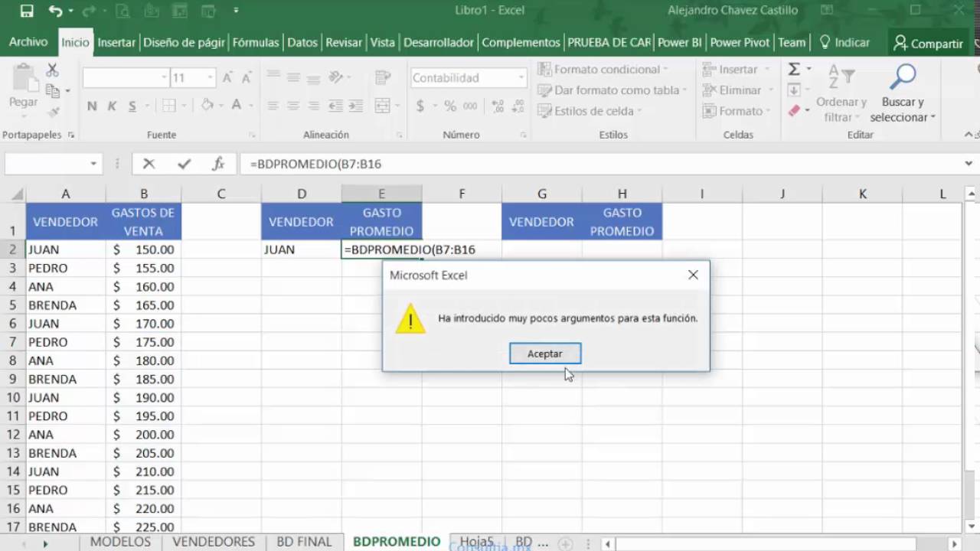Click the Ordenar y filtrar icon
This screenshot has width=980, height=551.
[x=841, y=78]
